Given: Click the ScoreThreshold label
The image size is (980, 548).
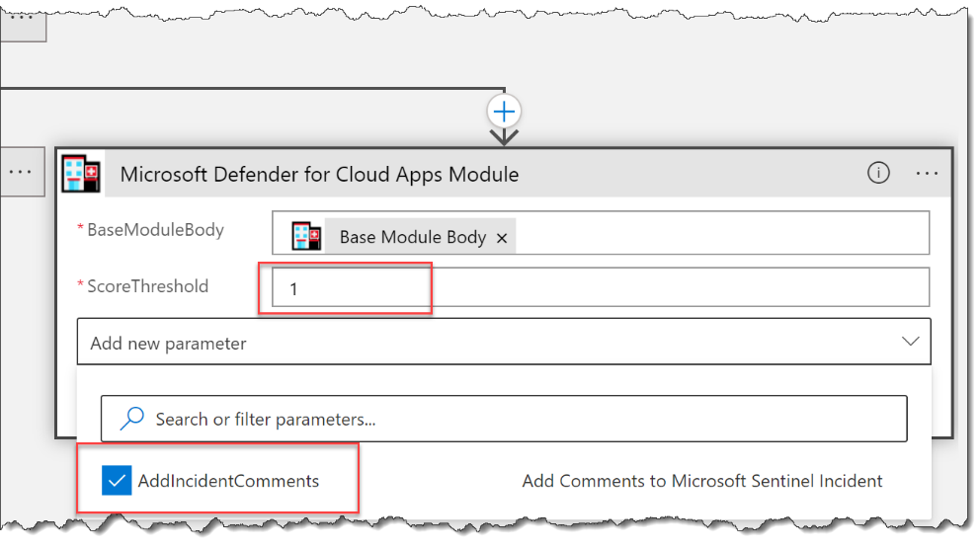Looking at the screenshot, I should (147, 286).
